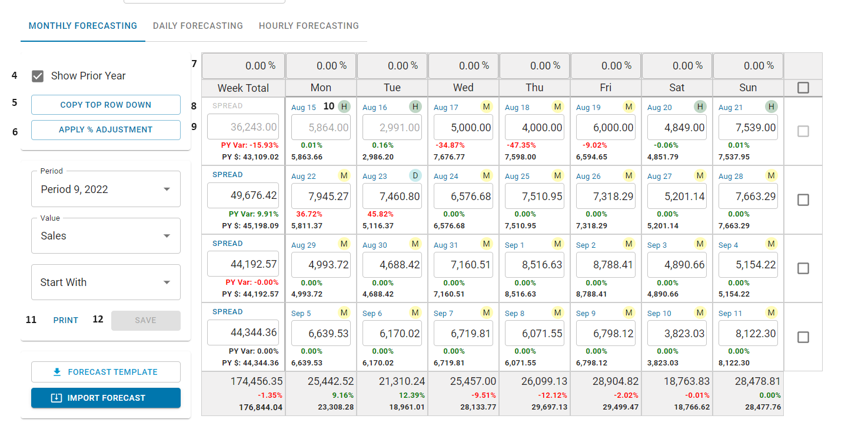Uncheck the Show Prior Year checkbox

[x=38, y=76]
